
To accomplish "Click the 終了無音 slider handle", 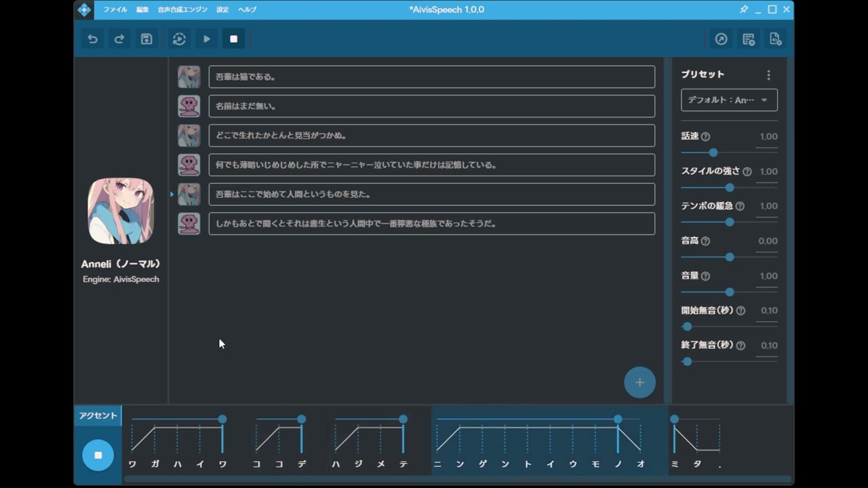I will tap(687, 361).
